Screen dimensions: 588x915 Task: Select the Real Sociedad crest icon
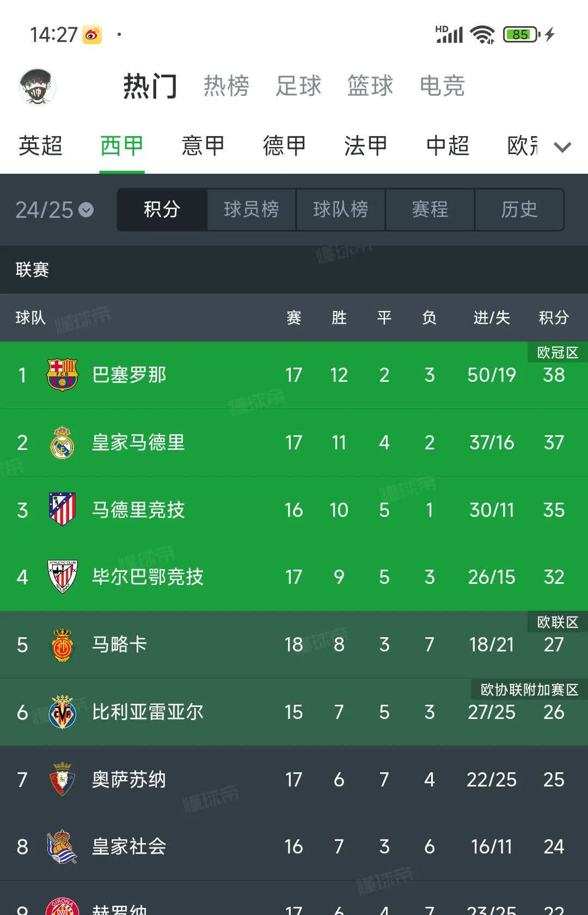click(62, 846)
